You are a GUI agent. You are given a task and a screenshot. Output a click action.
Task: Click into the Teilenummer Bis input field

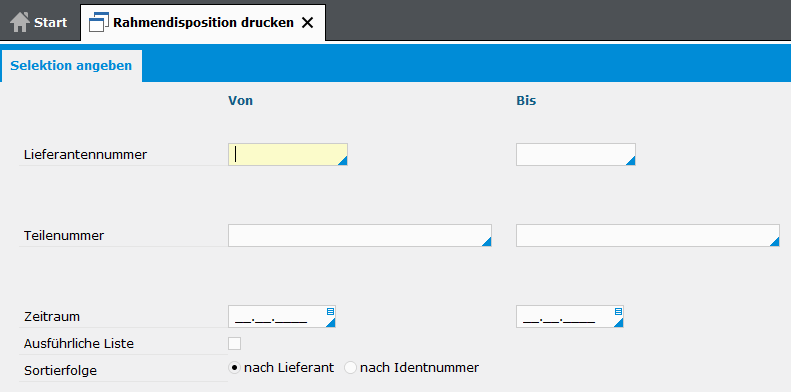[x=648, y=236]
